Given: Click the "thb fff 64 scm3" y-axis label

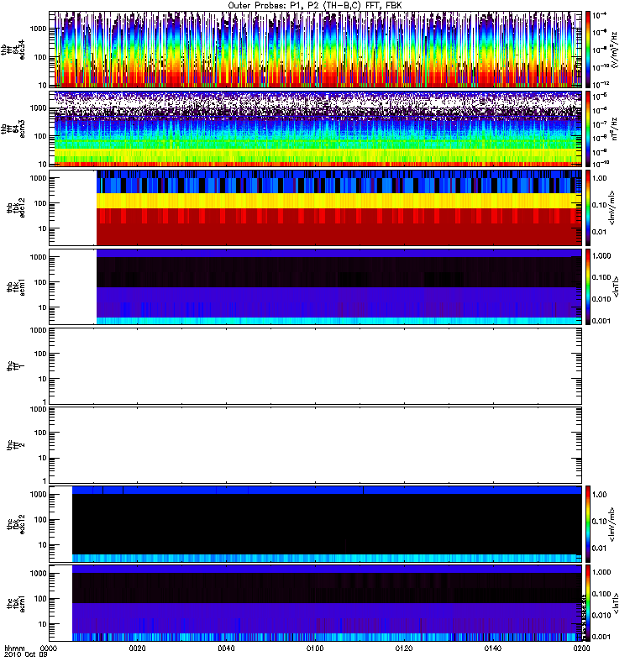Looking at the screenshot, I should click(13, 128).
